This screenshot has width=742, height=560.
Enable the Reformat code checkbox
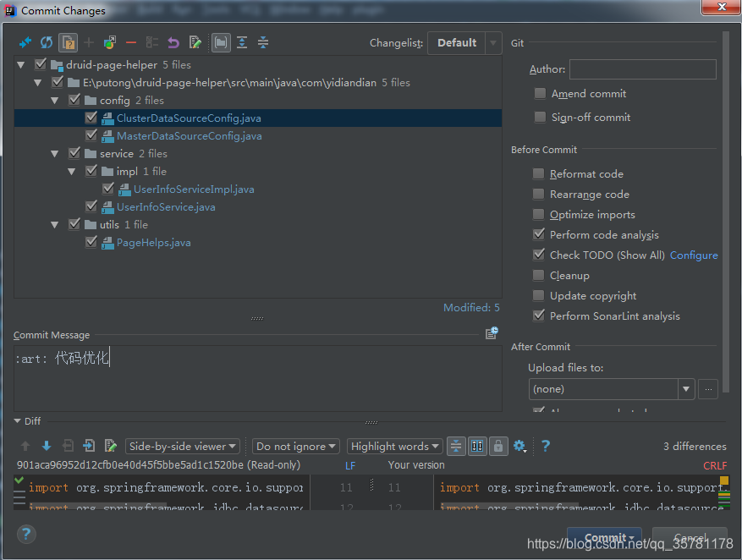click(538, 173)
